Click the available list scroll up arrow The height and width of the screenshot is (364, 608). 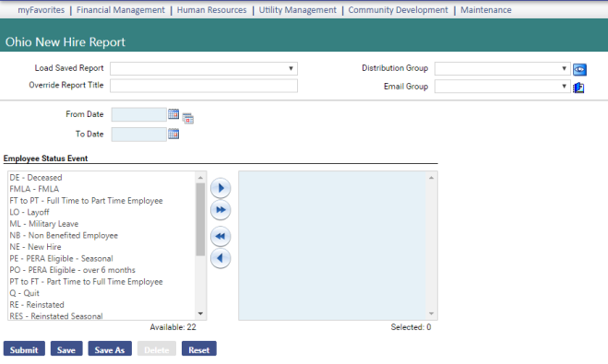point(200,178)
